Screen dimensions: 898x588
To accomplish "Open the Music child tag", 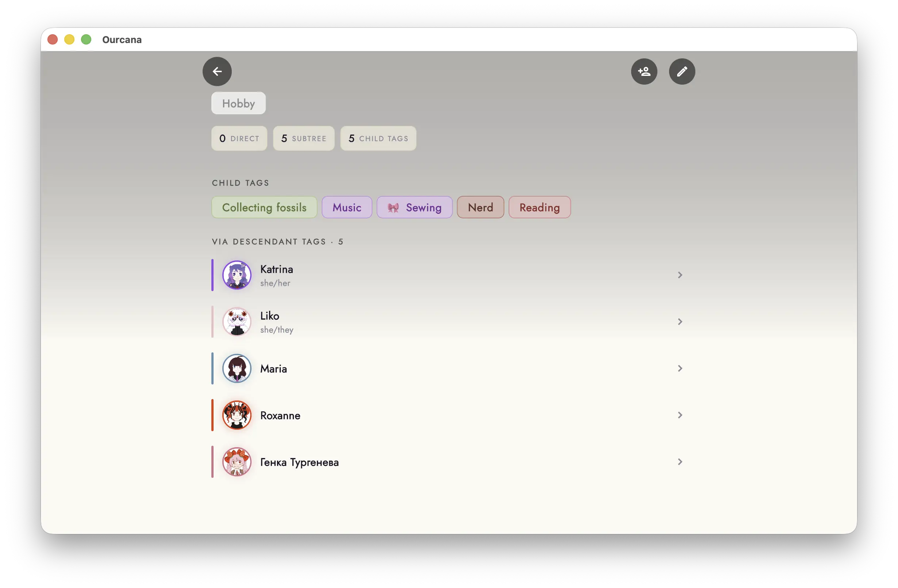I will point(347,207).
